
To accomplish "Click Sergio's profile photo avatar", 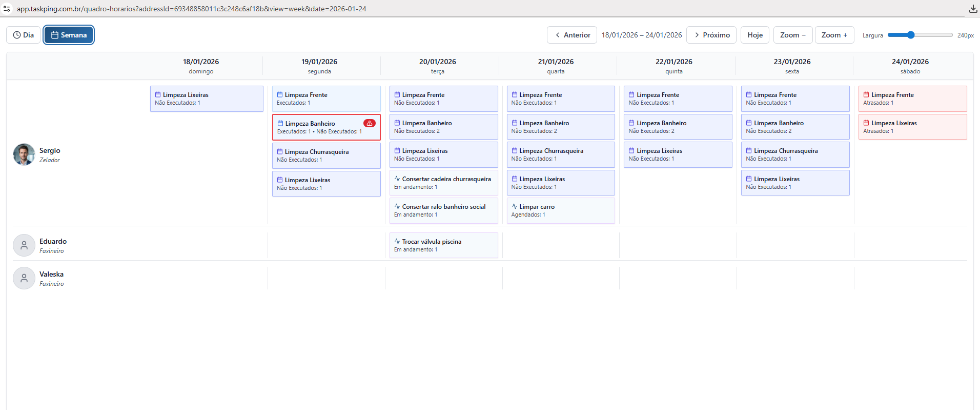I will coord(24,154).
